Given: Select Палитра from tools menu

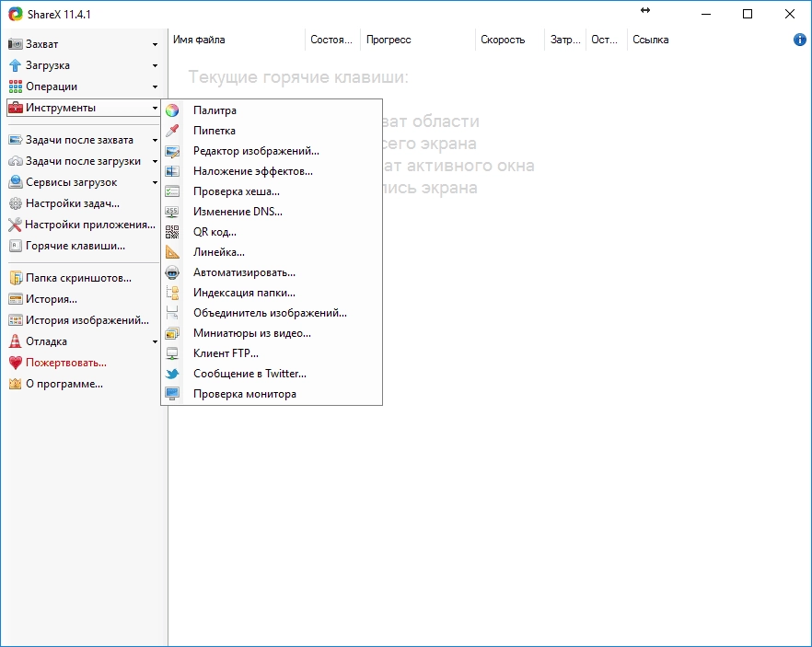Looking at the screenshot, I should [x=272, y=110].
